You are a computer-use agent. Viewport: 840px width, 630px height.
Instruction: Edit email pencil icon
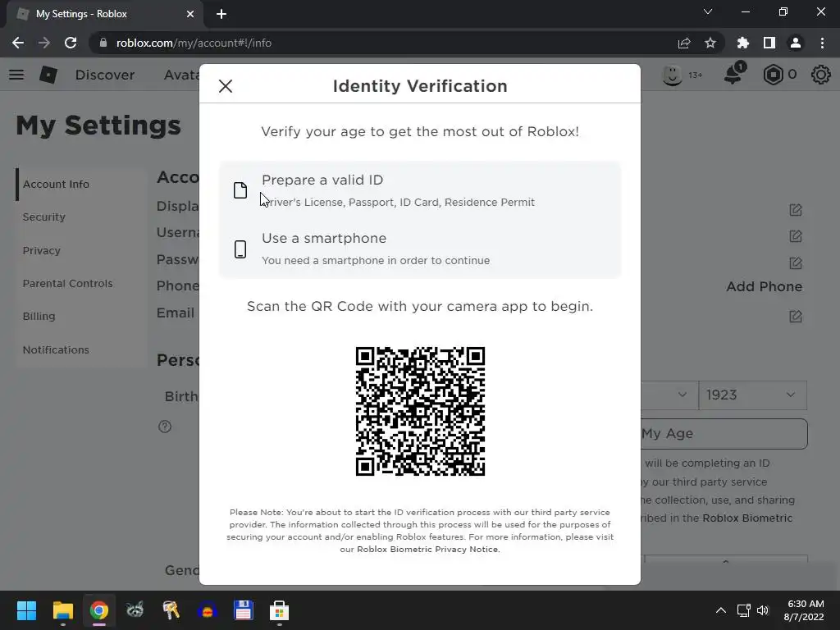pyautogui.click(x=796, y=316)
